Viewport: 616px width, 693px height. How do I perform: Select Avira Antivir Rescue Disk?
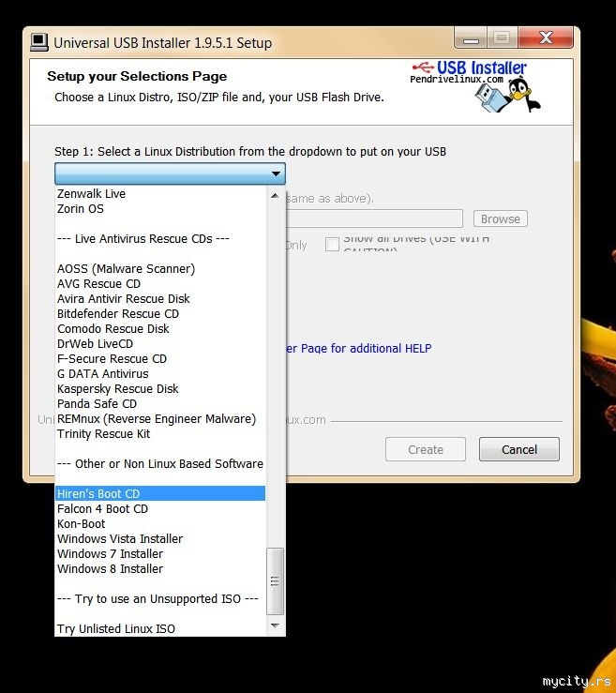click(160, 299)
